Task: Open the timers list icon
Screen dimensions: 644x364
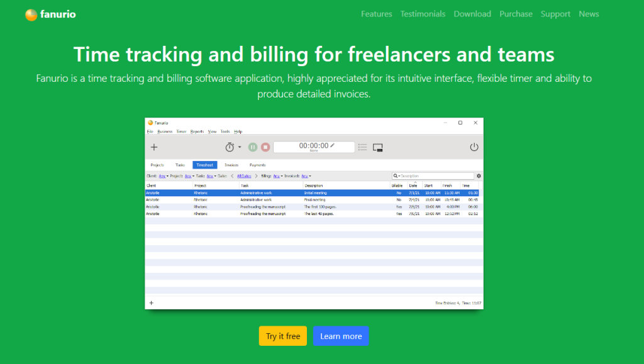Action: click(x=362, y=147)
